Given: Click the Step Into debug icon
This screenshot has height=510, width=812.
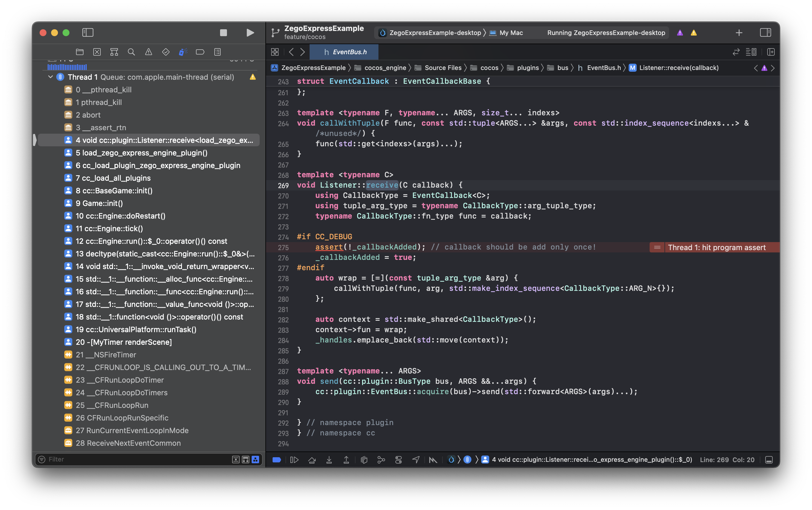Looking at the screenshot, I should point(329,460).
